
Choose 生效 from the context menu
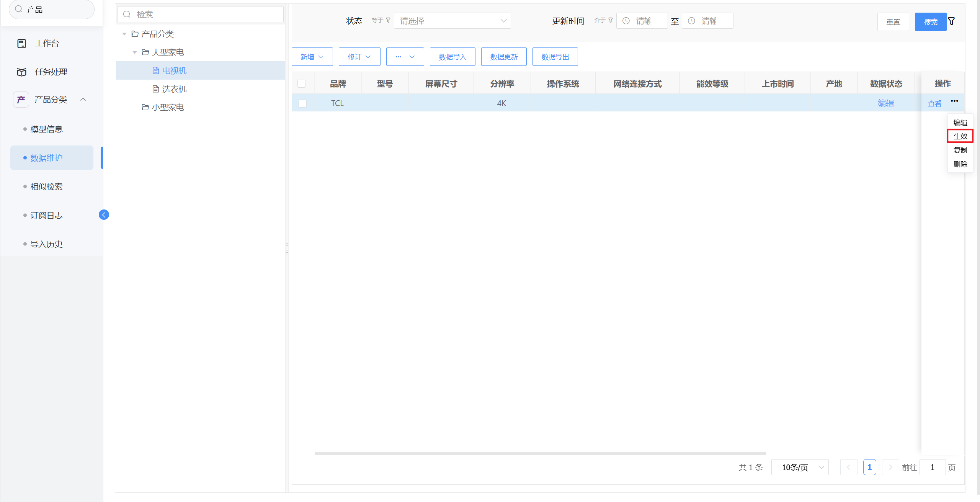coord(960,136)
